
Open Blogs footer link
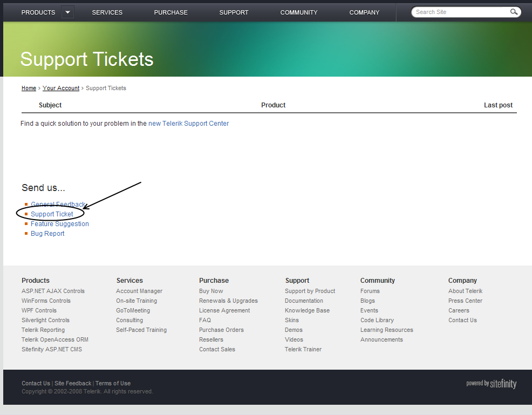click(x=368, y=301)
